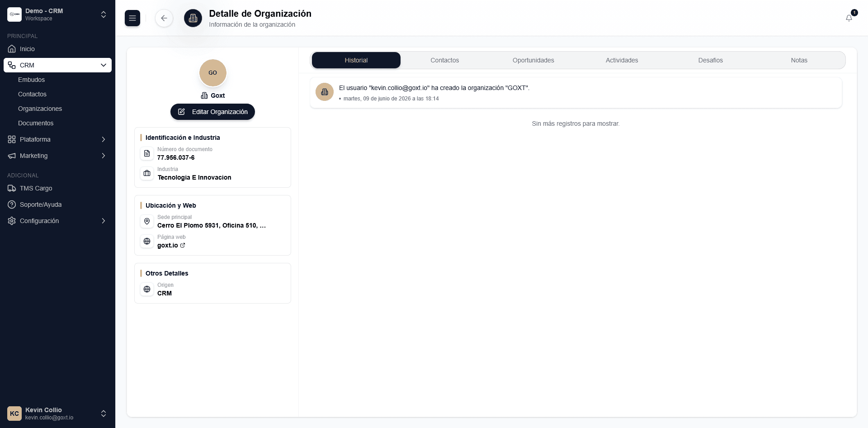868x428 pixels.
Task: Click the history date martes, 09 de junio
Action: click(391, 99)
